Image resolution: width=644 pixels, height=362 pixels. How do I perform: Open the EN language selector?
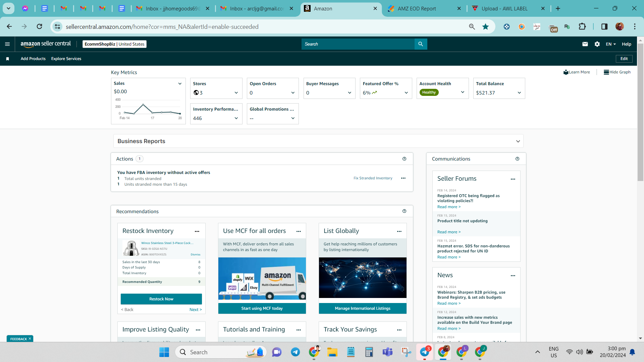[611, 44]
